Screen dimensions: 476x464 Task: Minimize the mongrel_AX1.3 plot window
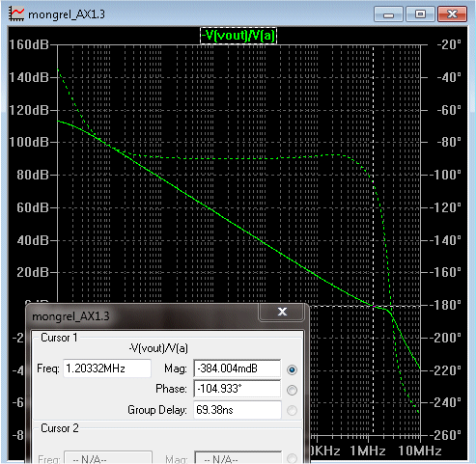pos(388,14)
